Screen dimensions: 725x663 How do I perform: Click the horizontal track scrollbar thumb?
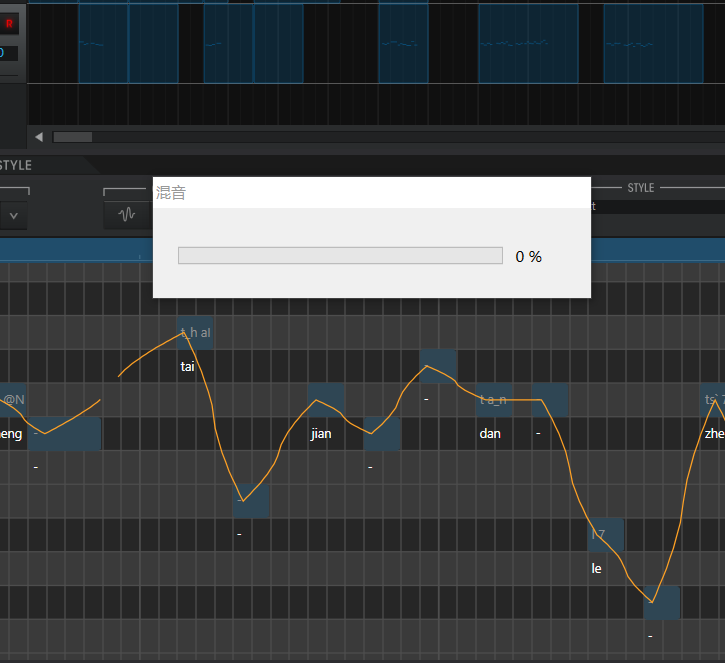pyautogui.click(x=73, y=137)
